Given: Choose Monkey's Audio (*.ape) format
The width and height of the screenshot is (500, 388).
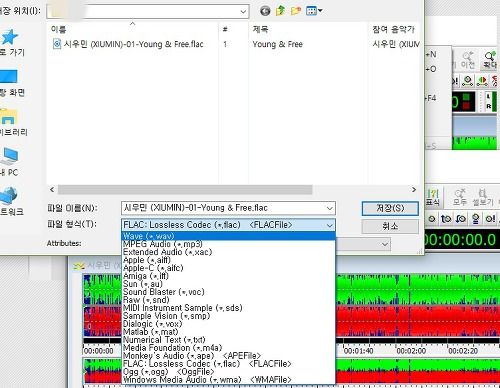Looking at the screenshot, I should (x=228, y=356).
